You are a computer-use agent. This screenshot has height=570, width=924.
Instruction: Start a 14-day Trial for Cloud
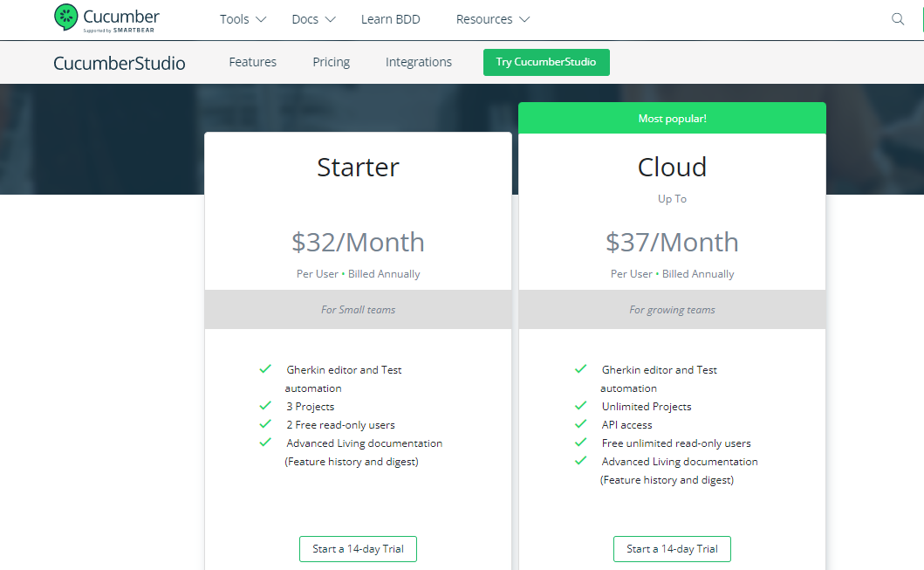[x=672, y=549]
